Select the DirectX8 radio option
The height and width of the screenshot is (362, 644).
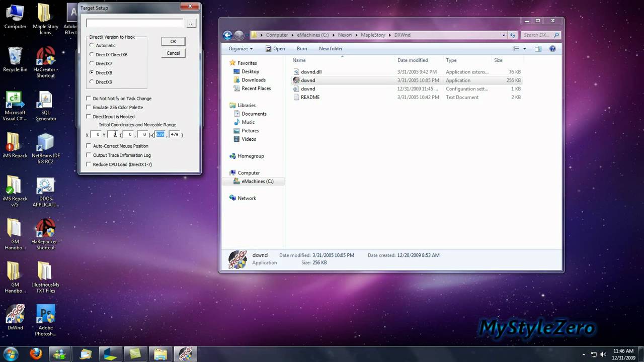pyautogui.click(x=92, y=72)
